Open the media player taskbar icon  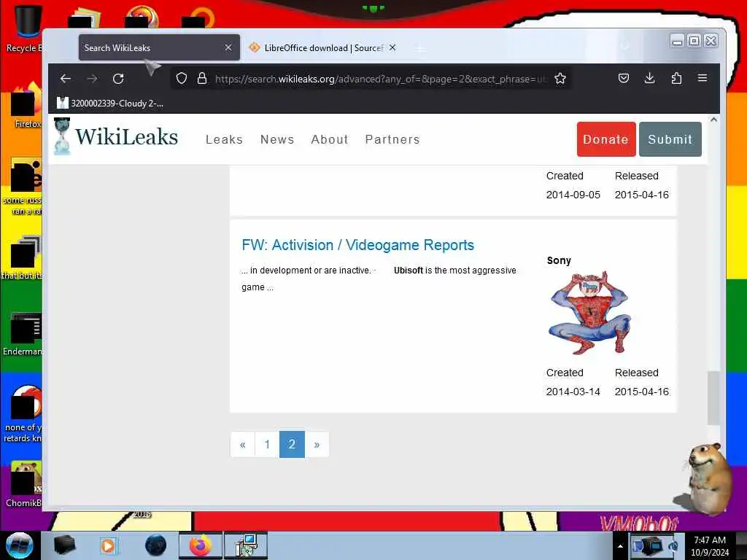pyautogui.click(x=108, y=545)
